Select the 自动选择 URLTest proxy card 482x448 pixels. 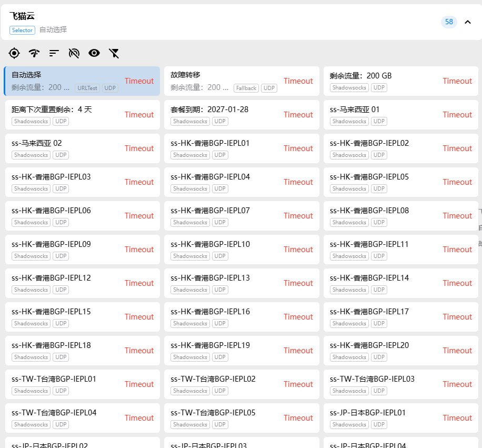click(x=63, y=81)
